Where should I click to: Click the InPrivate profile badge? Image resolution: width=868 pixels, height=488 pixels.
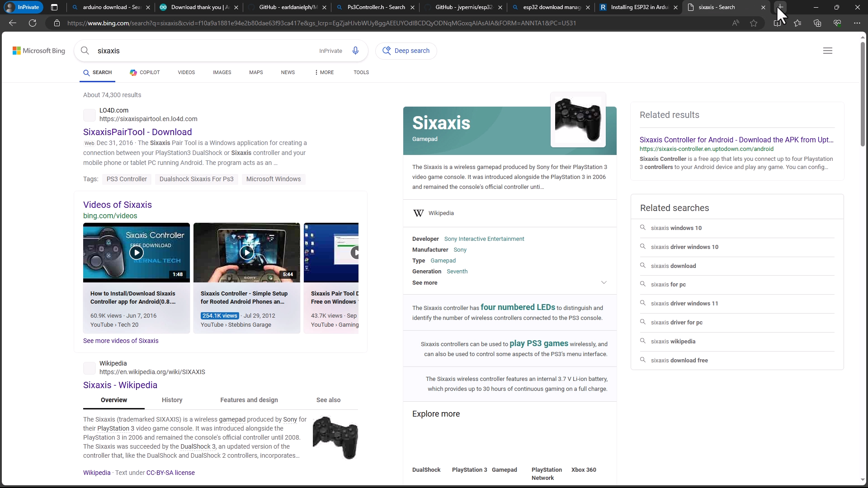23,7
